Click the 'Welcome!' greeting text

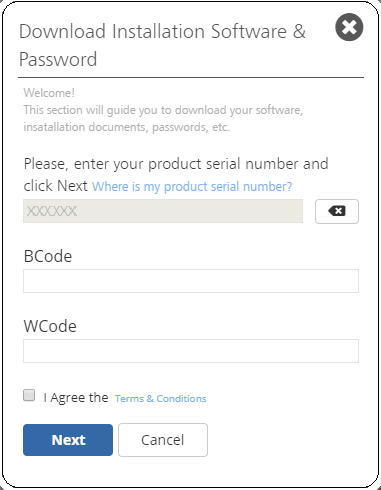pos(49,93)
